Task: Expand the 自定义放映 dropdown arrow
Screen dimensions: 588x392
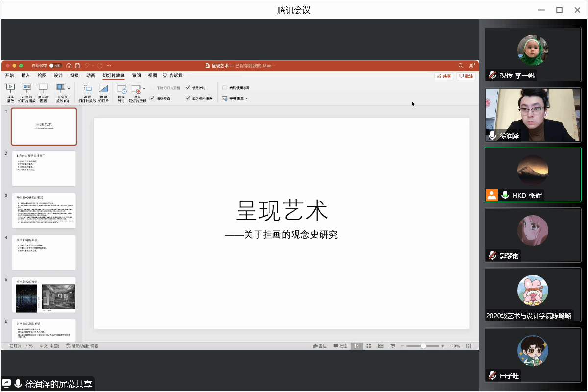Action: pyautogui.click(x=69, y=88)
